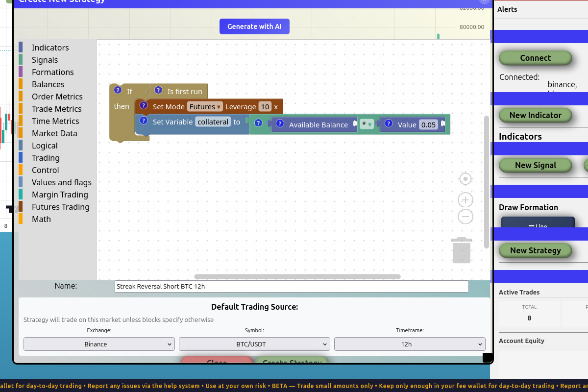Click the New Signal button
The image size is (588, 392).
[x=535, y=165]
